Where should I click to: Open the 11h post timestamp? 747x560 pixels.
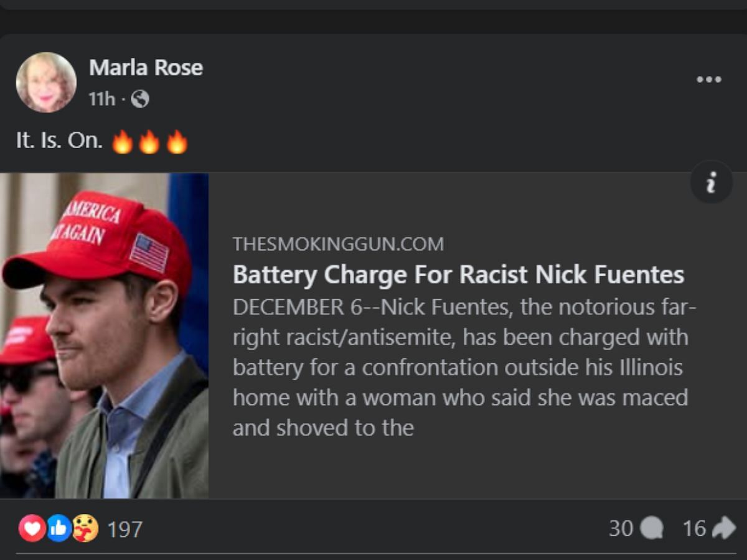[x=102, y=99]
